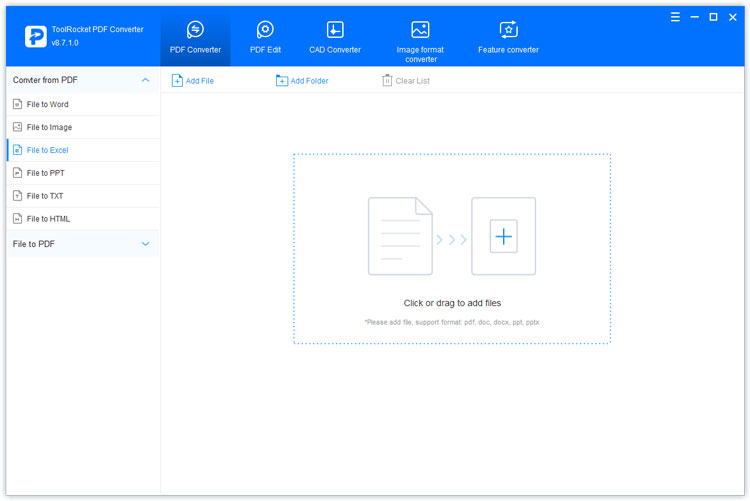This screenshot has width=750, height=501.
Task: Expand the File to PDF section chevron
Action: tap(145, 244)
